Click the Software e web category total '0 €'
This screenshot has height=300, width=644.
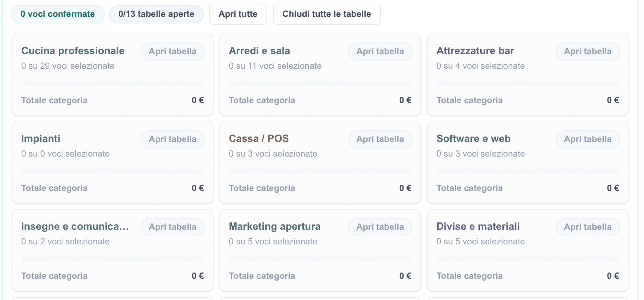[613, 188]
